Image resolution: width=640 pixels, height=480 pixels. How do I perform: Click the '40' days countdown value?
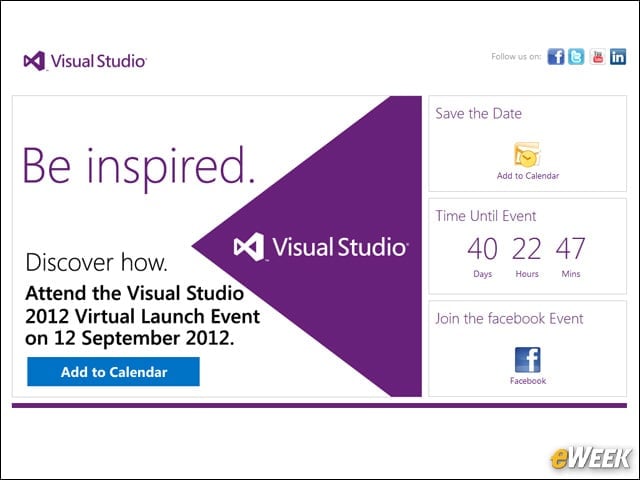(482, 249)
